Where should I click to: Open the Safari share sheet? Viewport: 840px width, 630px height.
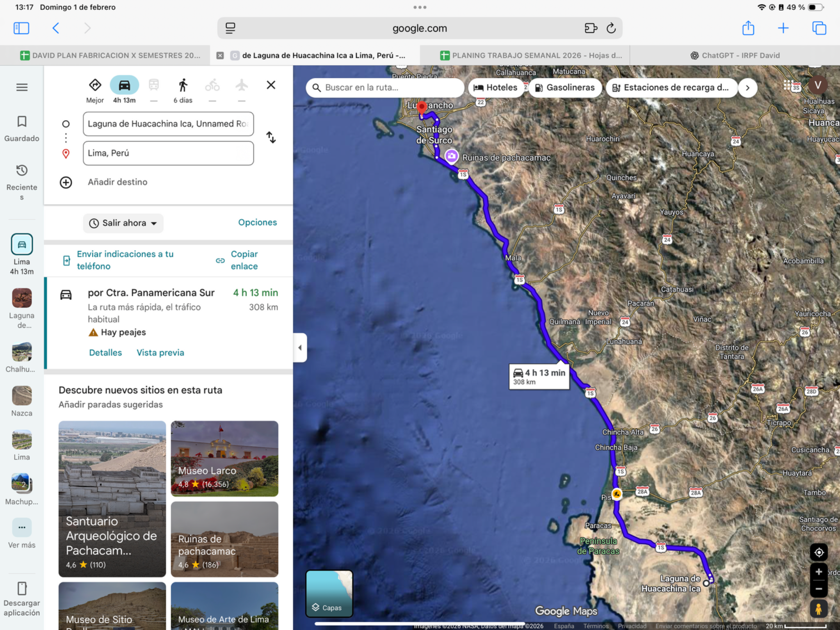748,28
